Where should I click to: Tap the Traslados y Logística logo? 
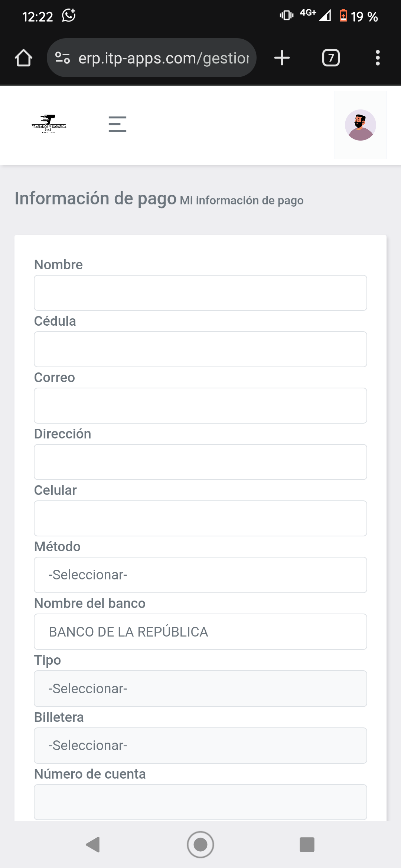coord(49,124)
